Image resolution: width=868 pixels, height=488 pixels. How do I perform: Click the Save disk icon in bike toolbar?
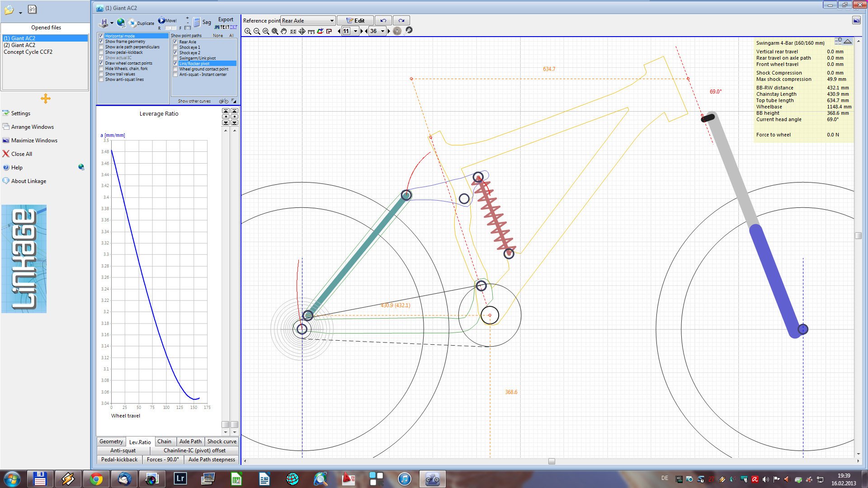pyautogui.click(x=104, y=23)
